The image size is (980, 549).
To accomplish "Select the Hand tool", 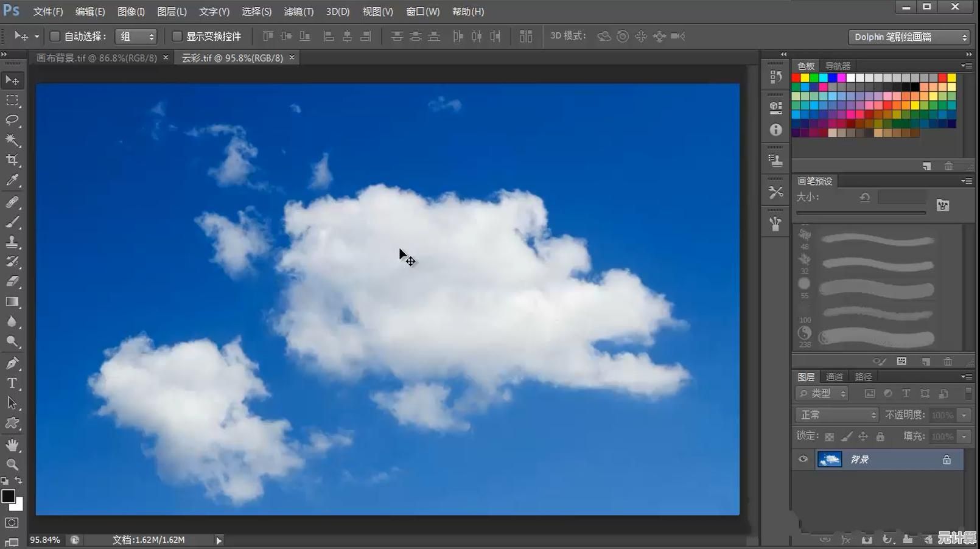I will (x=12, y=444).
